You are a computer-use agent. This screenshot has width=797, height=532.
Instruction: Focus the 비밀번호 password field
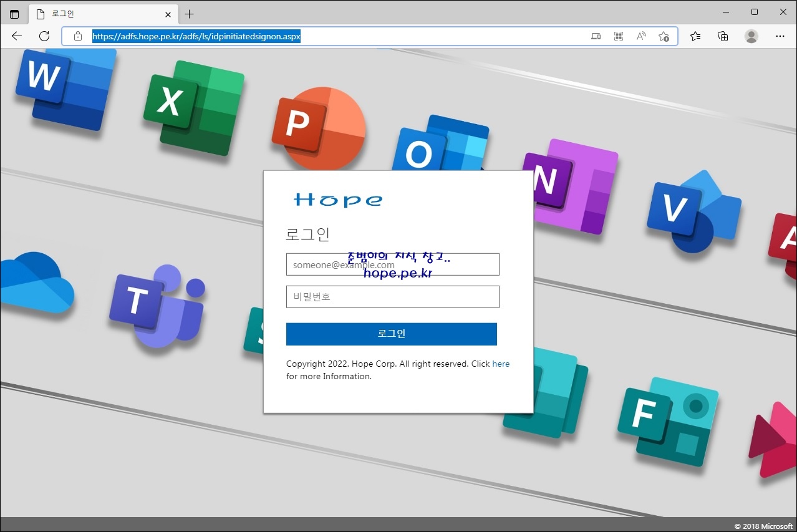(393, 297)
